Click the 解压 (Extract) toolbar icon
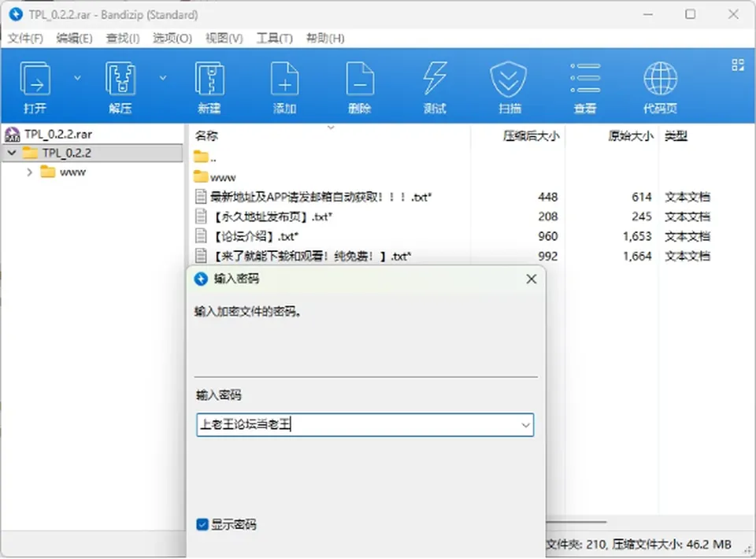The height and width of the screenshot is (559, 756). [x=120, y=87]
